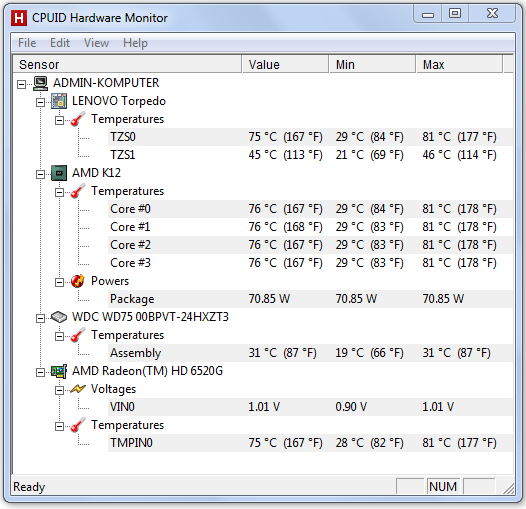Screen dimensions: 526x509
Task: Click thermometer icon under AMD K12
Action: pyautogui.click(x=78, y=191)
